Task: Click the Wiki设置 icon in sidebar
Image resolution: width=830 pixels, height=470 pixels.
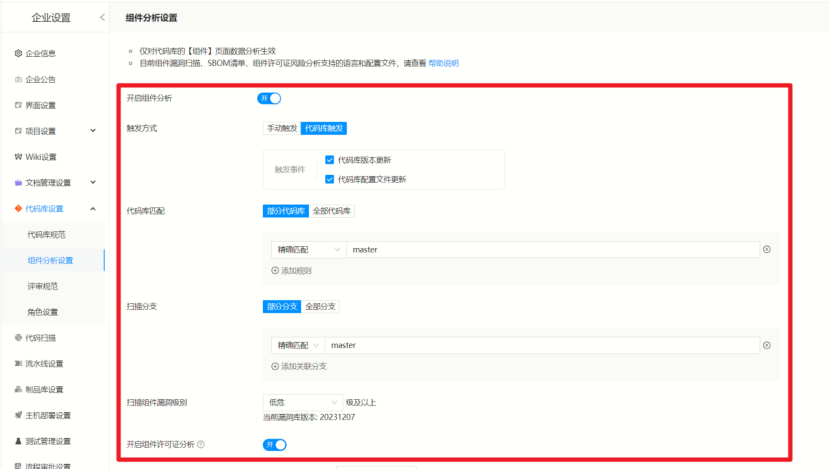Action: 18,157
